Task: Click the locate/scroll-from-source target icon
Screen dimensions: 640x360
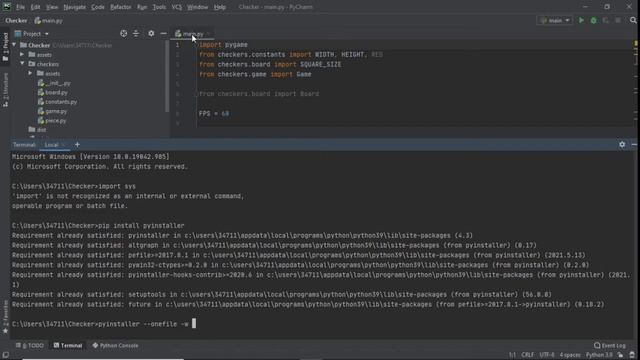Action: point(124,33)
